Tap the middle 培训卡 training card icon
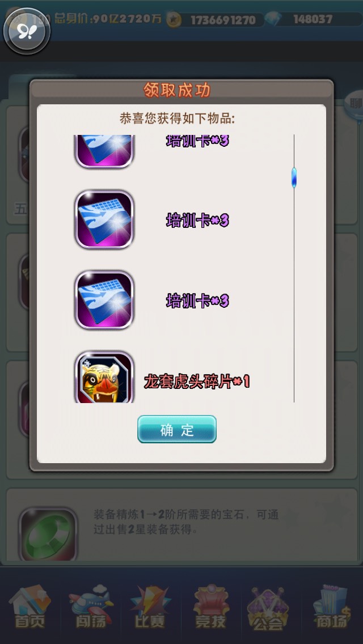Viewport: 363px width, 644px height. click(x=104, y=220)
